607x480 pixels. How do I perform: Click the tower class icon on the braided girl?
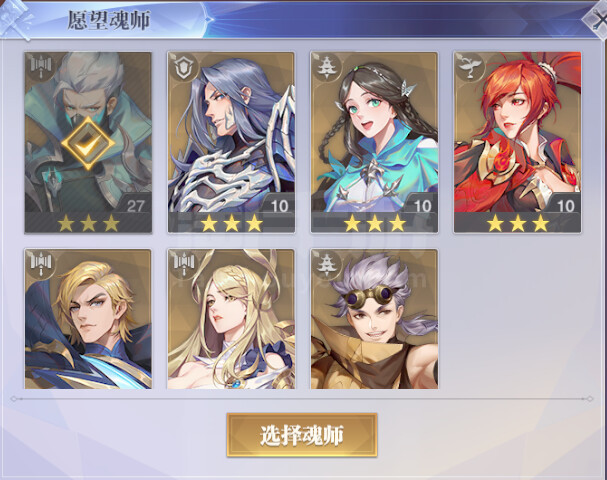(x=326, y=67)
